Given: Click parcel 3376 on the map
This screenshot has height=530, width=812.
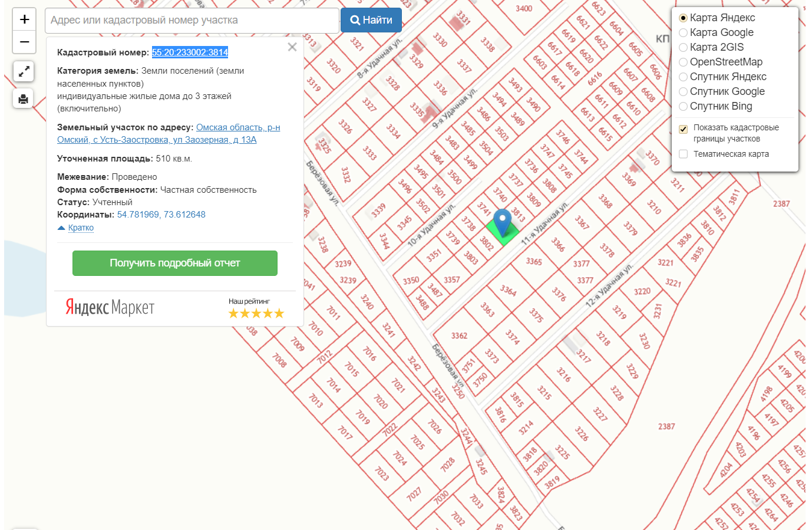Looking at the screenshot, I should (x=559, y=294).
